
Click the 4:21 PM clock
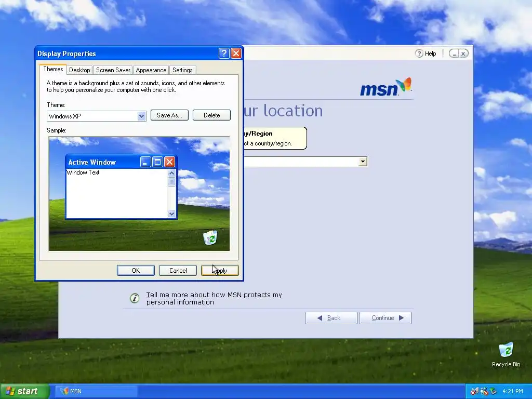513,391
